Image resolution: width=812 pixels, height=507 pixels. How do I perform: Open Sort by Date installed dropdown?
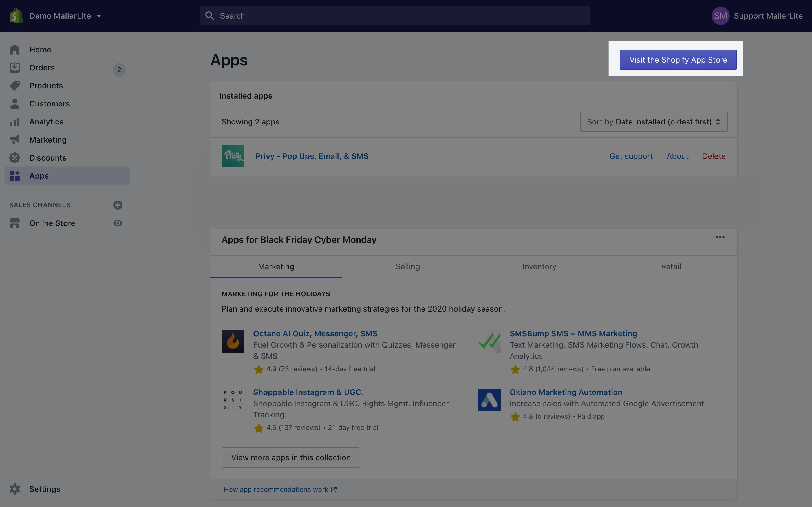(654, 122)
